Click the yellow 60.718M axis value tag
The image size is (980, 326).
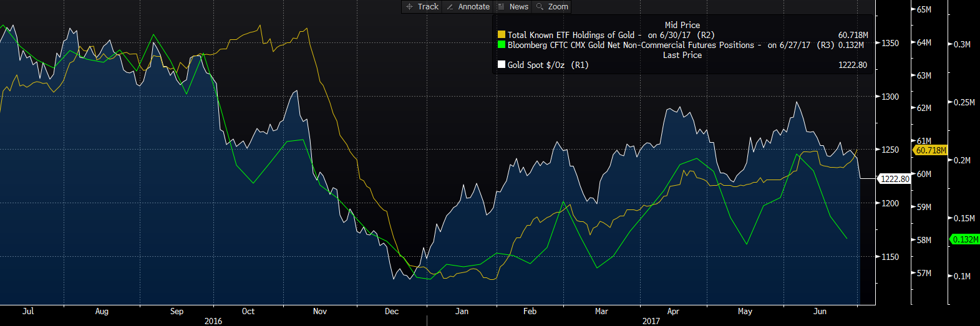point(930,150)
